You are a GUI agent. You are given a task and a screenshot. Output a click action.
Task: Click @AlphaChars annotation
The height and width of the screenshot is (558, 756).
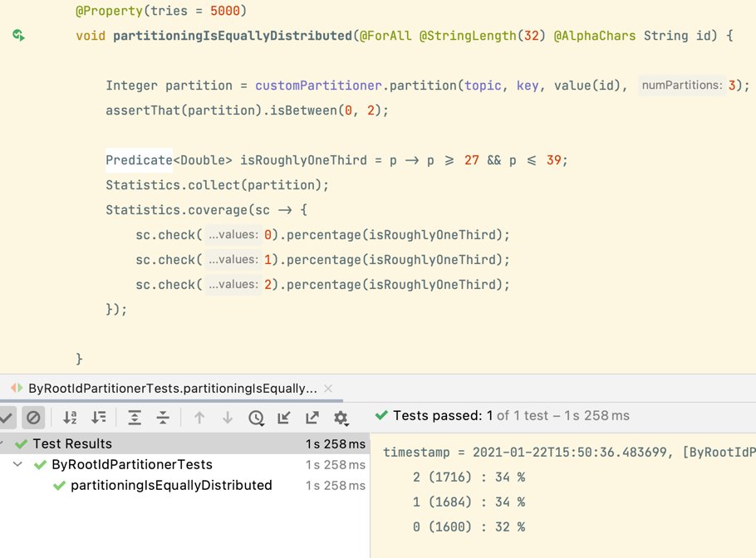pyautogui.click(x=595, y=36)
